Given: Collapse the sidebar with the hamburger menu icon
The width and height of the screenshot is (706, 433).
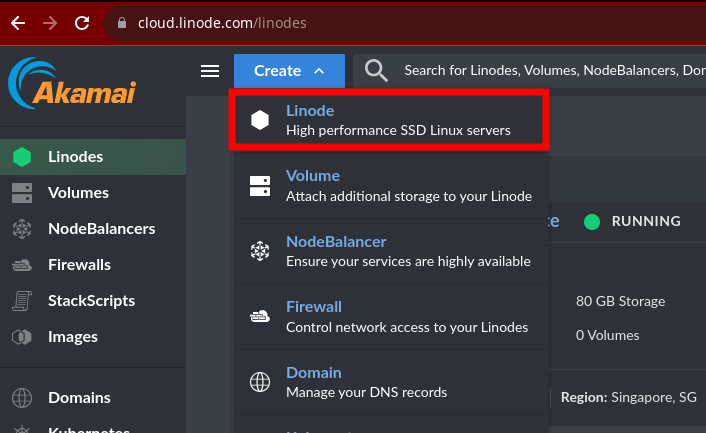Looking at the screenshot, I should click(210, 71).
